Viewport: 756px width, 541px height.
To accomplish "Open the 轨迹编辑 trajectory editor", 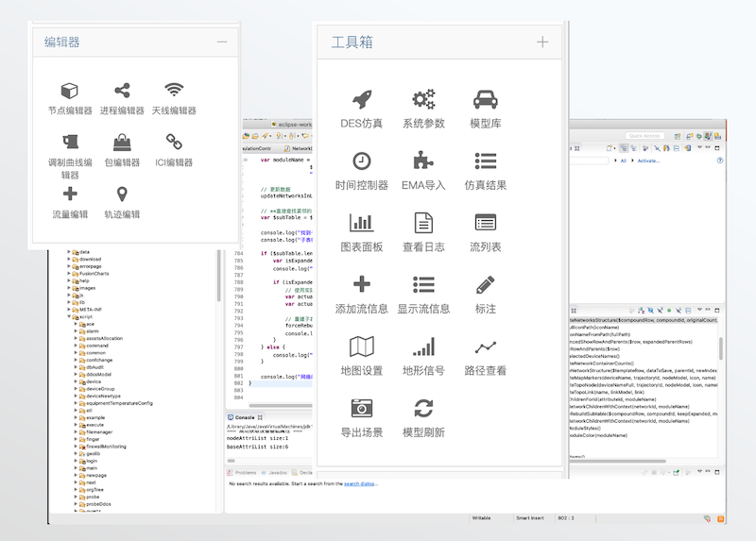I will tap(122, 202).
